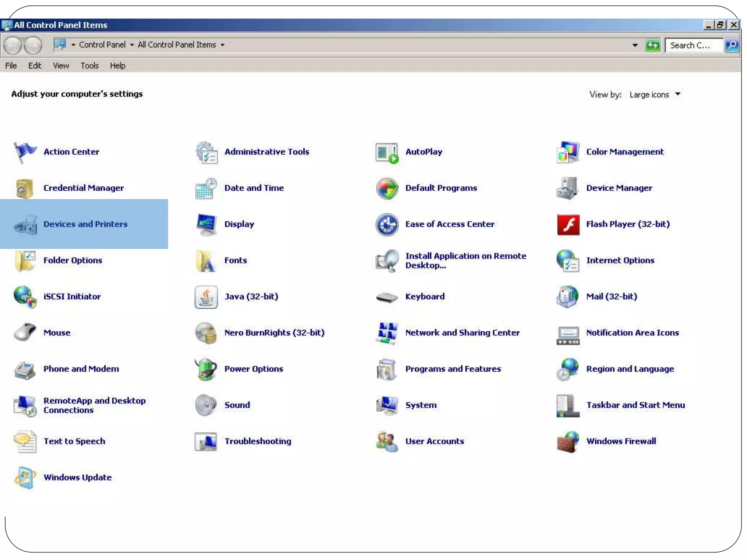747x560 pixels.
Task: Open the Windows Firewall icon
Action: (x=568, y=441)
